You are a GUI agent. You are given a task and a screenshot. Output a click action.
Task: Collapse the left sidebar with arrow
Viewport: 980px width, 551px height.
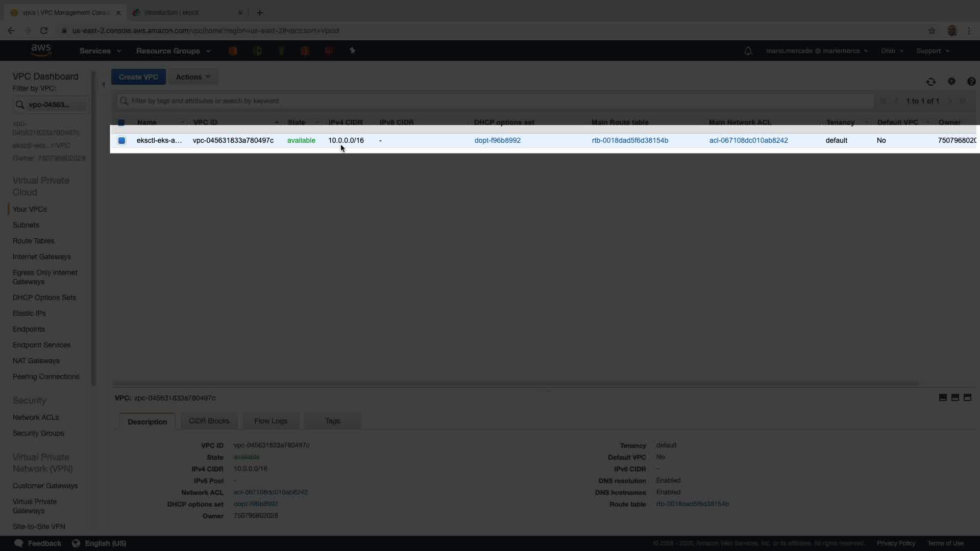pyautogui.click(x=104, y=85)
